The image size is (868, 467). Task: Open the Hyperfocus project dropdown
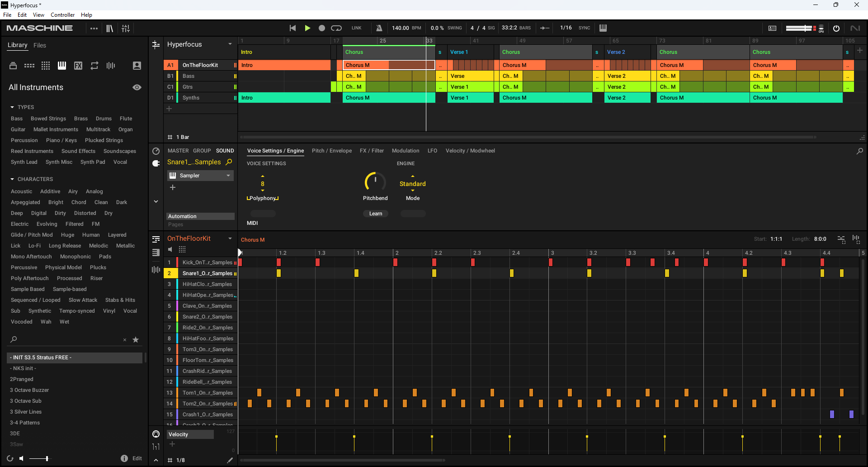[x=230, y=44]
